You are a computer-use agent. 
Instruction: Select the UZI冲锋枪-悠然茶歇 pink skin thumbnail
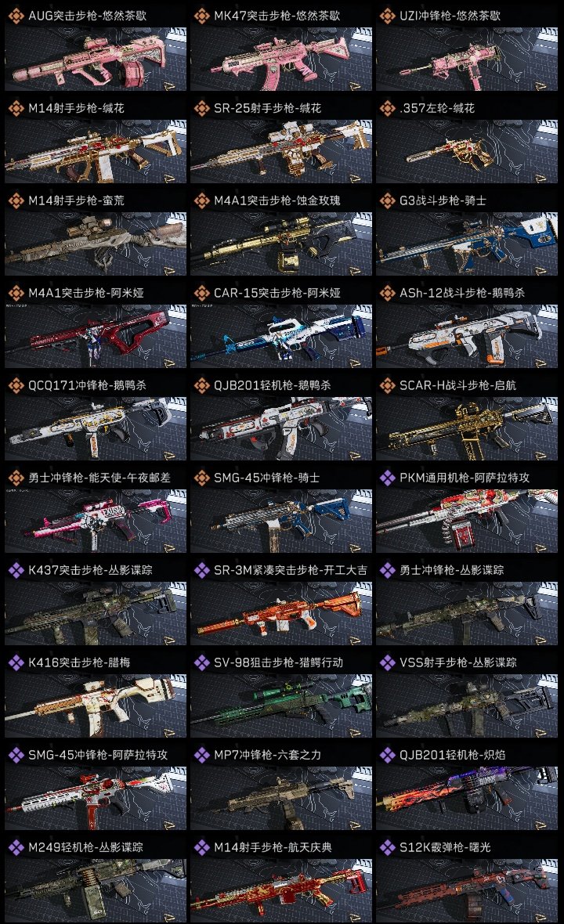[x=467, y=59]
